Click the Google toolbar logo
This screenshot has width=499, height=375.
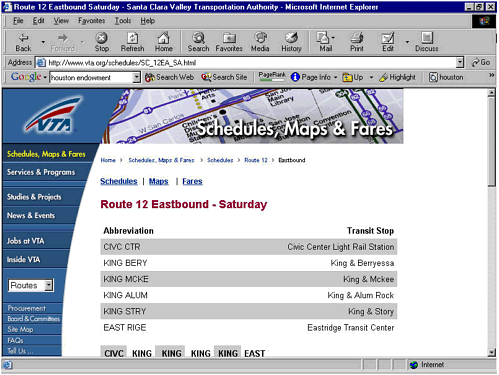click(x=26, y=77)
